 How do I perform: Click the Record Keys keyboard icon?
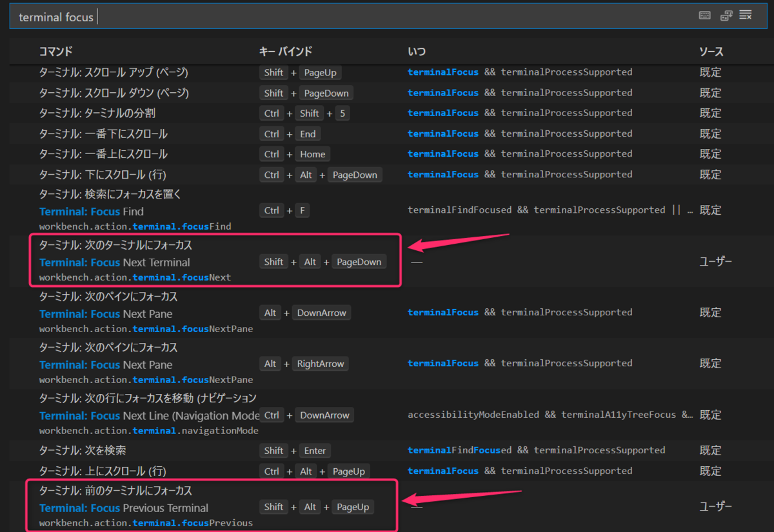click(705, 16)
